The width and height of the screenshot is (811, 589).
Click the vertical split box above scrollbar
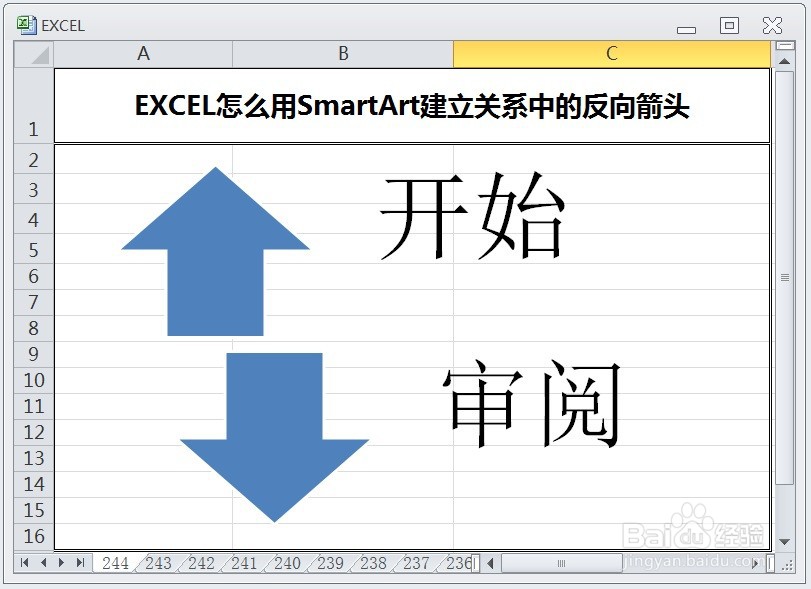click(785, 46)
